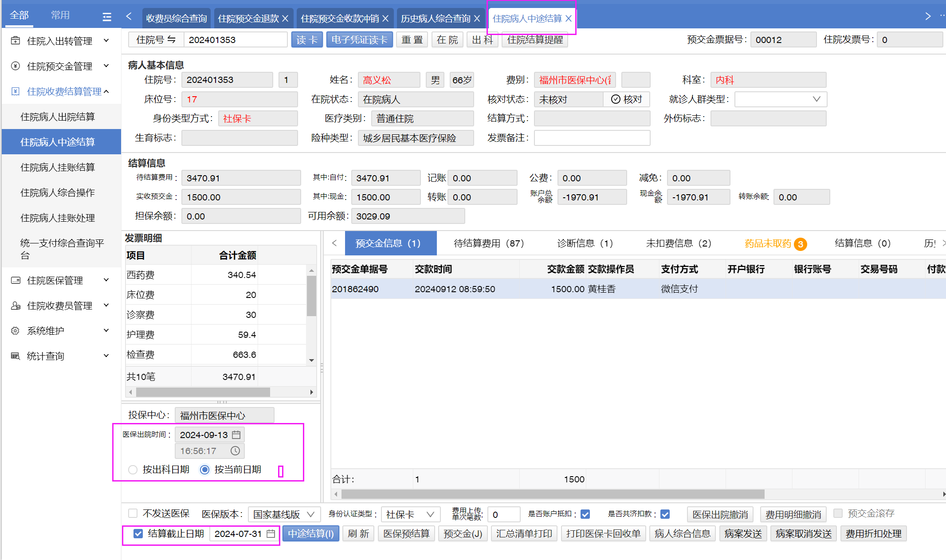This screenshot has height=560, width=946.
Task: Uncheck the 是否账户抵扣 checkbox
Action: pyautogui.click(x=585, y=514)
